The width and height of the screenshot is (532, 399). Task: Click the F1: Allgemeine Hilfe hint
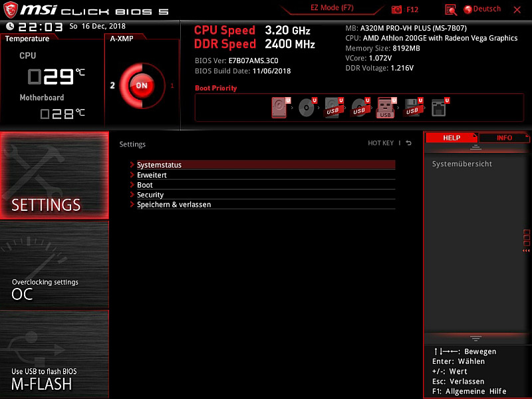click(x=469, y=391)
